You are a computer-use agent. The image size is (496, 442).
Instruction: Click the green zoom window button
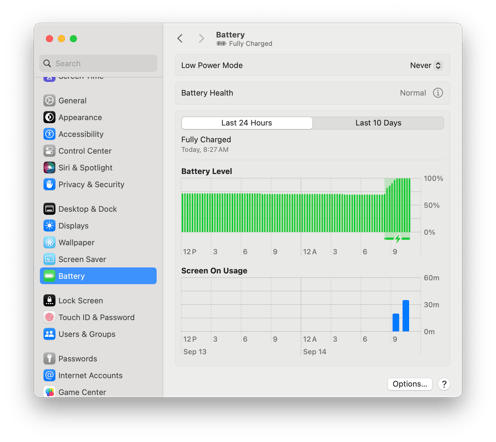(x=73, y=39)
